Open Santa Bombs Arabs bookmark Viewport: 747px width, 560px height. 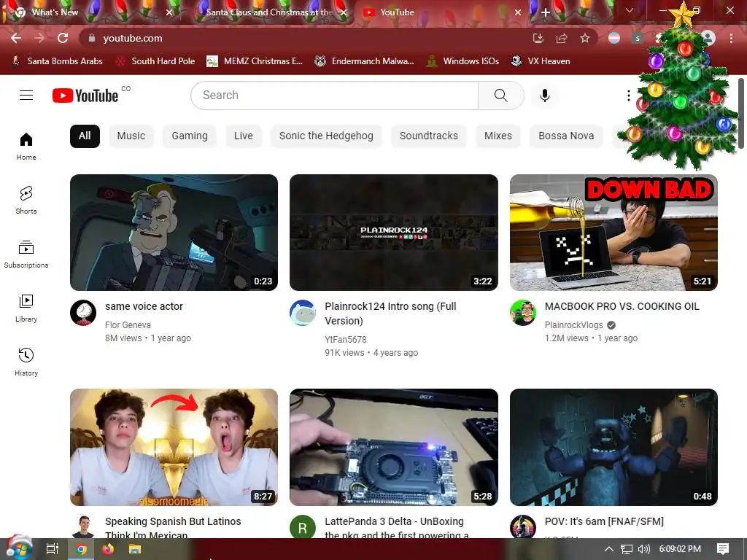57,61
